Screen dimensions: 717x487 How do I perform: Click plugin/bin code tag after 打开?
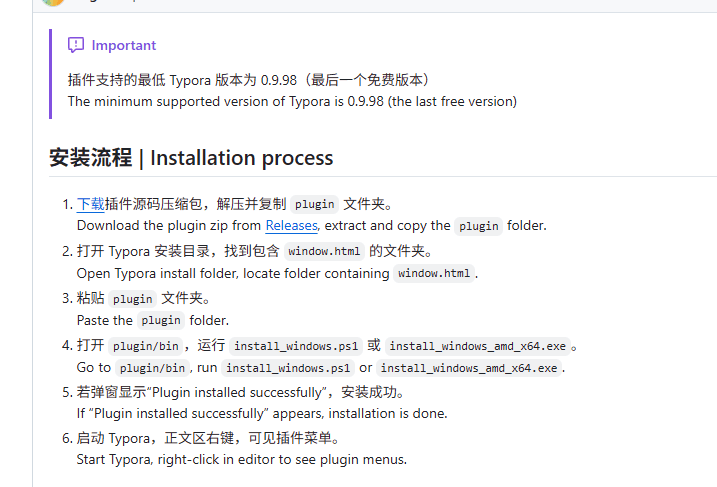(x=146, y=346)
